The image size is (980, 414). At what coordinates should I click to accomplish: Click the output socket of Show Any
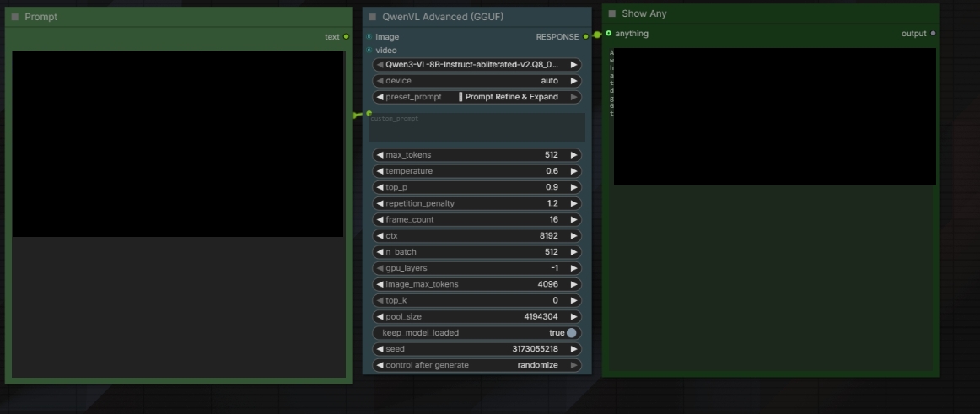pyautogui.click(x=933, y=33)
